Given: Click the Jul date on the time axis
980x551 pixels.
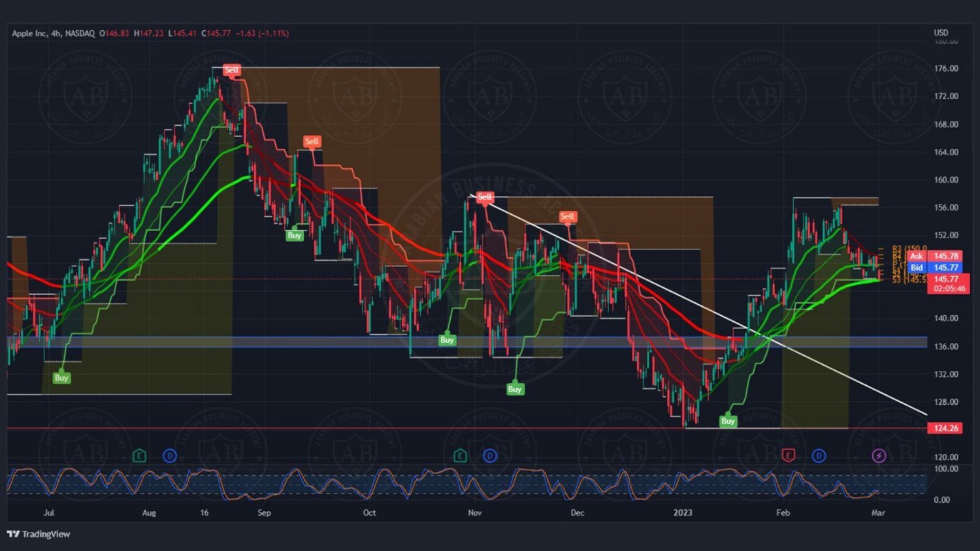Looking at the screenshot, I should pyautogui.click(x=49, y=512).
